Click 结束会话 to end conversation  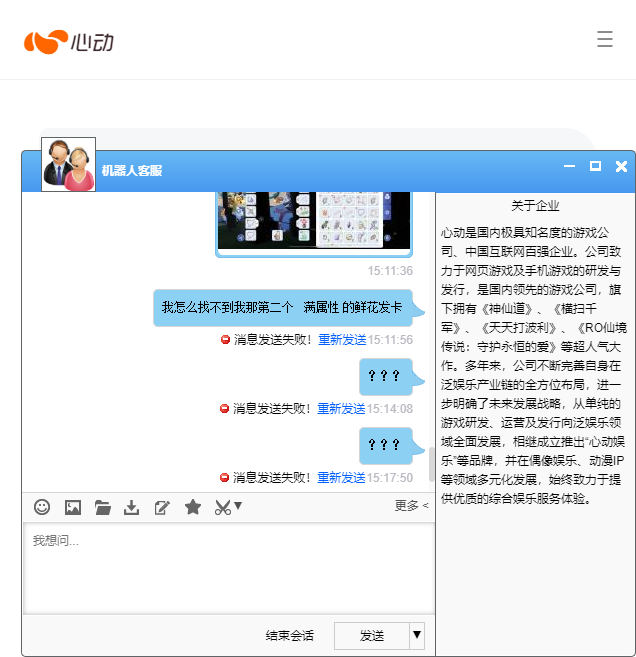(x=290, y=636)
